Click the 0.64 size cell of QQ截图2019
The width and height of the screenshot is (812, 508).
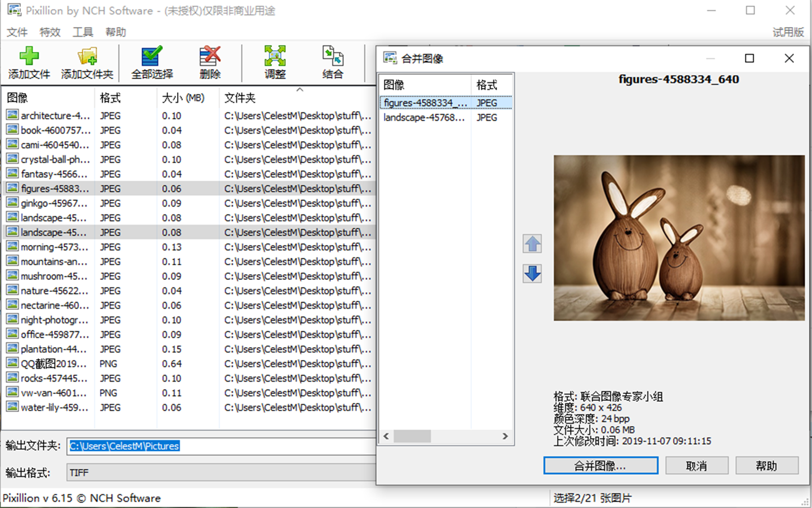(x=172, y=364)
